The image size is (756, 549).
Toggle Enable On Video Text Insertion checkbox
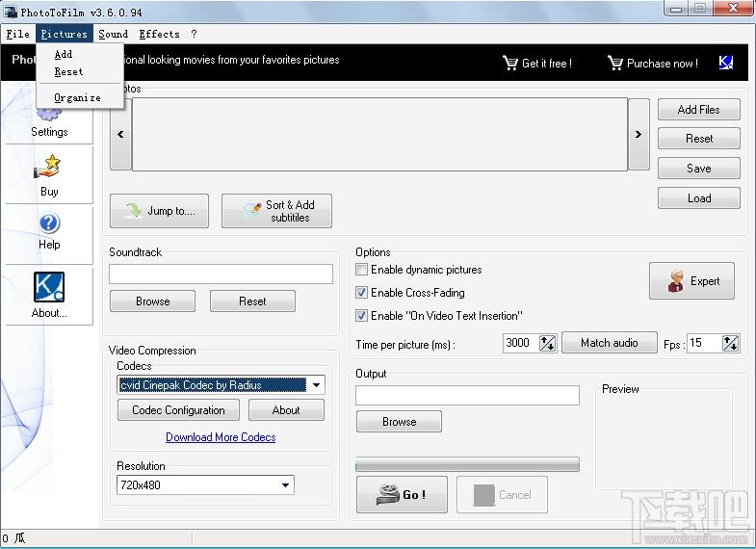click(x=361, y=315)
